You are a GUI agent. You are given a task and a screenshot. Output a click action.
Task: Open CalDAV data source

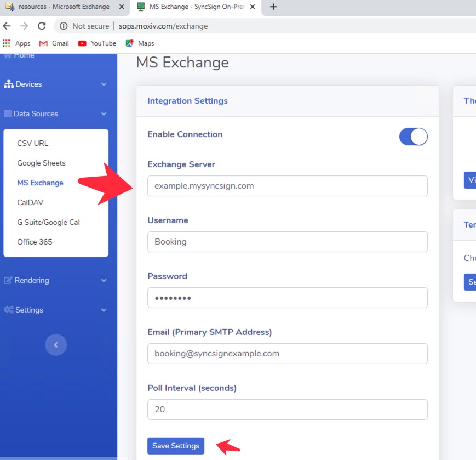(30, 203)
